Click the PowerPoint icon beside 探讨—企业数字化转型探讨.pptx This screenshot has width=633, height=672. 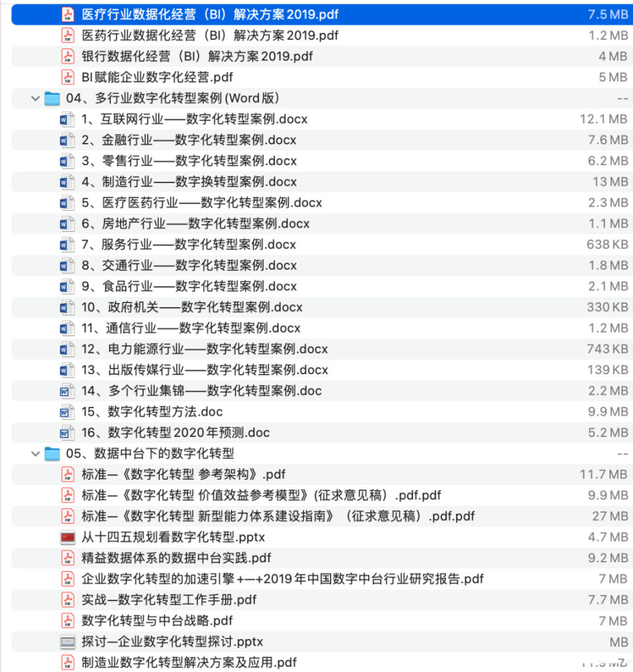click(x=68, y=642)
